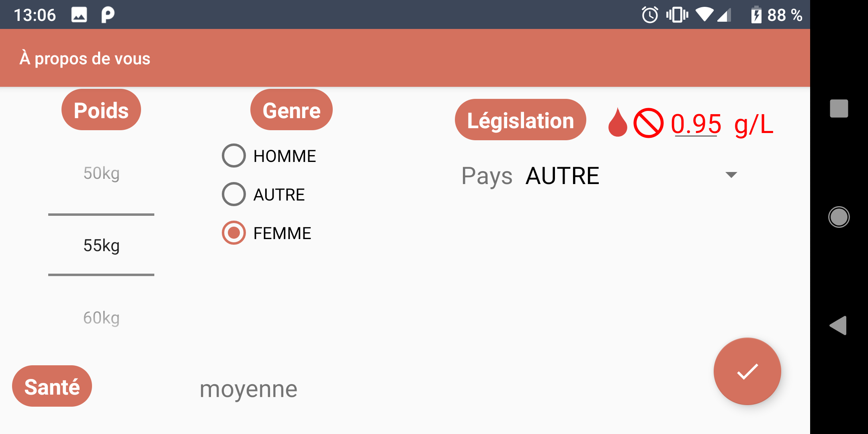Image resolution: width=868 pixels, height=434 pixels.
Task: Open the moyenne health selector
Action: click(248, 389)
